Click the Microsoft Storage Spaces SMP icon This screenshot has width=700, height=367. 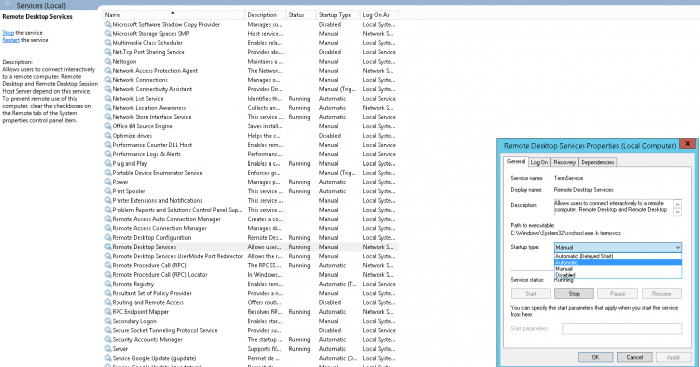tap(108, 33)
